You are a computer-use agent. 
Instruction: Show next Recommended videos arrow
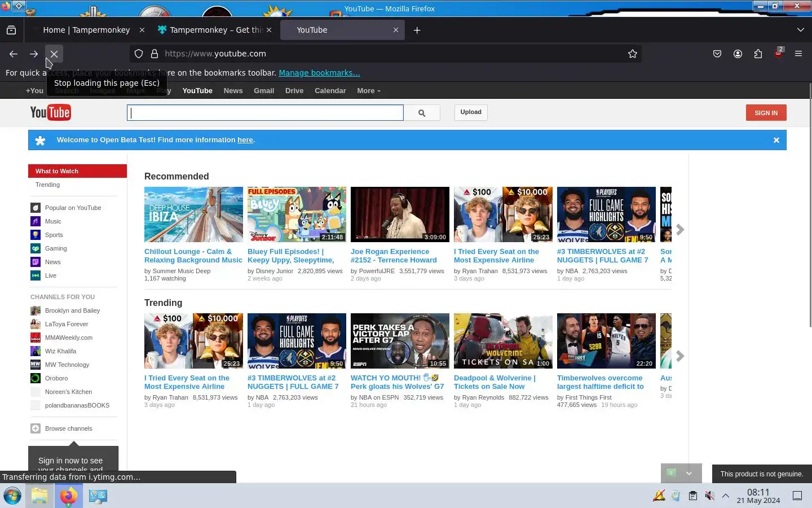pos(680,230)
